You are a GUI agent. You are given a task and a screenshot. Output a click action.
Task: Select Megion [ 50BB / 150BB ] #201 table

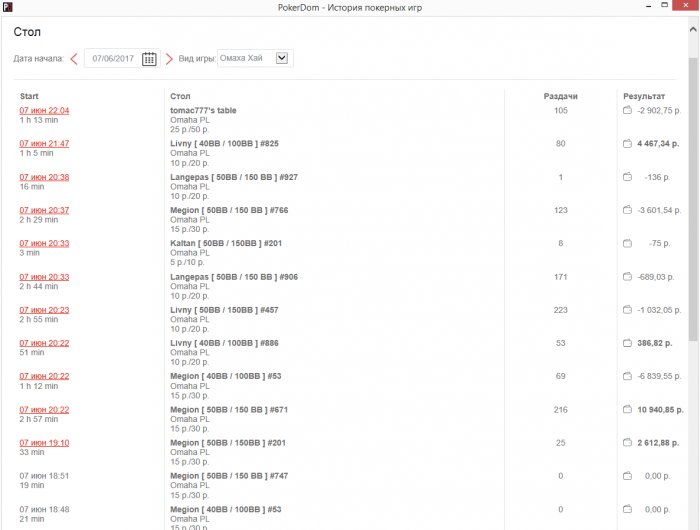pyautogui.click(x=228, y=442)
